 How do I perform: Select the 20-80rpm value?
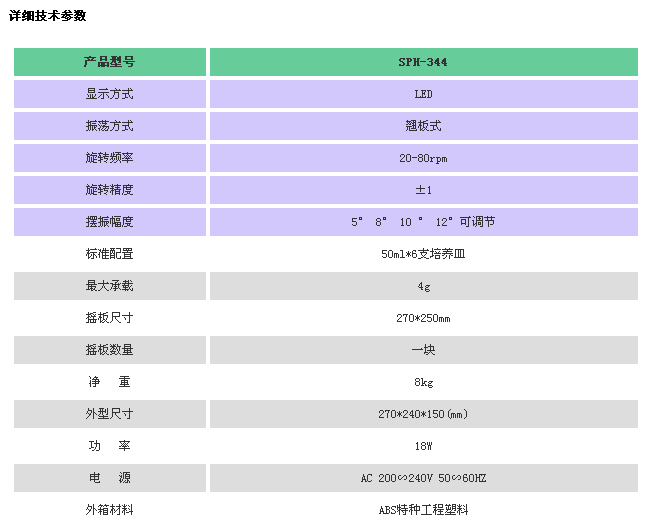(423, 158)
